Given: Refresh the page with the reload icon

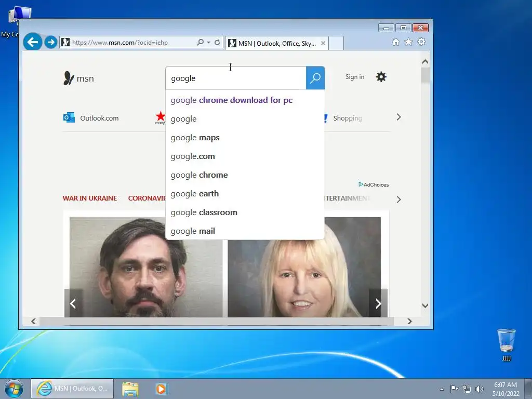Looking at the screenshot, I should (217, 43).
